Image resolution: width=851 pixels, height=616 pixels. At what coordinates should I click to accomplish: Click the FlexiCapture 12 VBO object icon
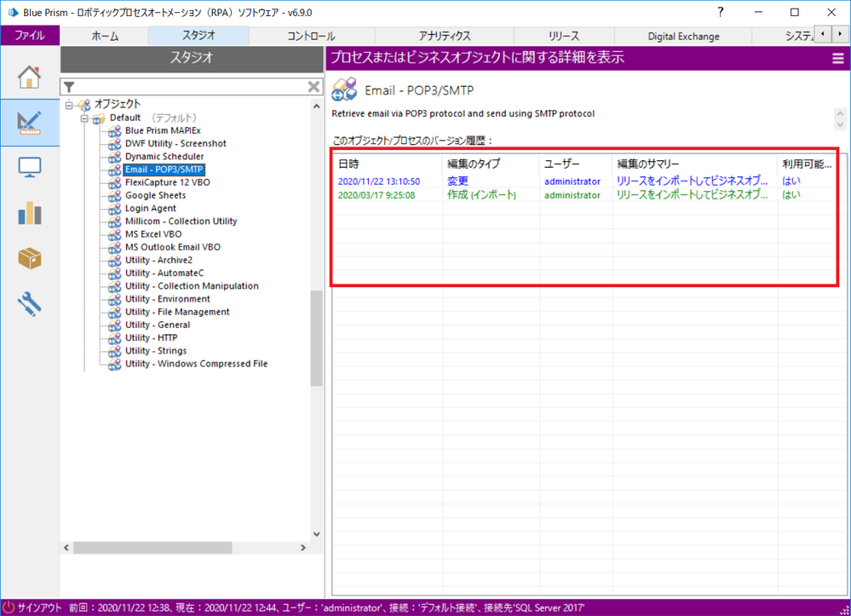[x=114, y=183]
